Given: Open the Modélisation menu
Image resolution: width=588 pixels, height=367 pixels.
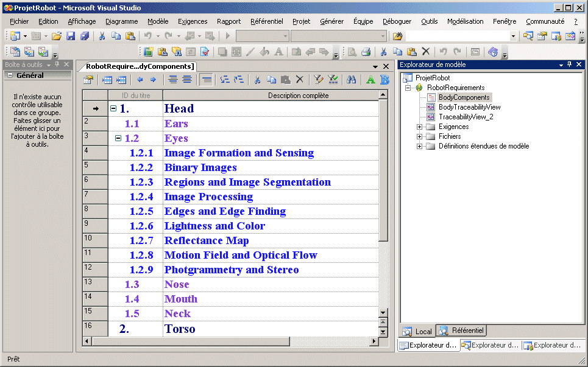Looking at the screenshot, I should pos(465,21).
